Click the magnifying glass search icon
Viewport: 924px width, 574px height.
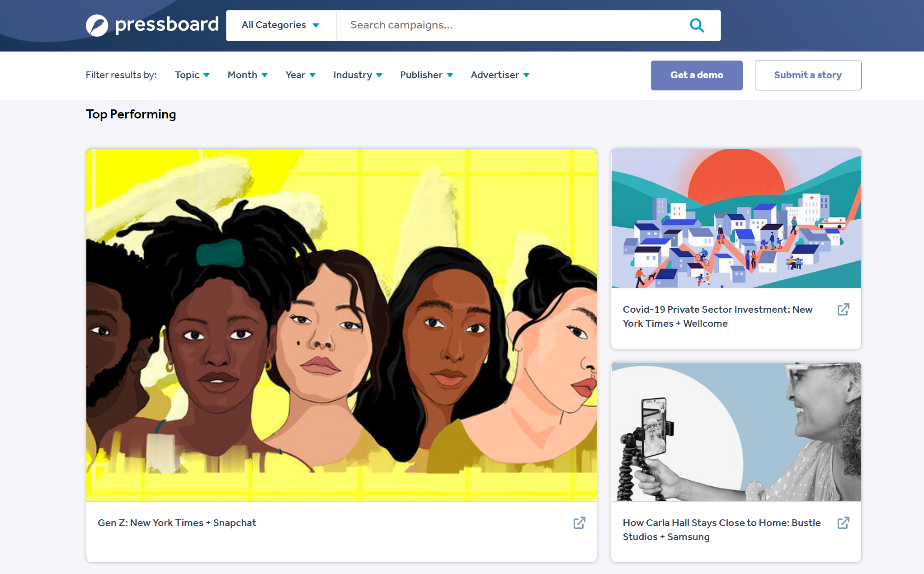coord(697,25)
